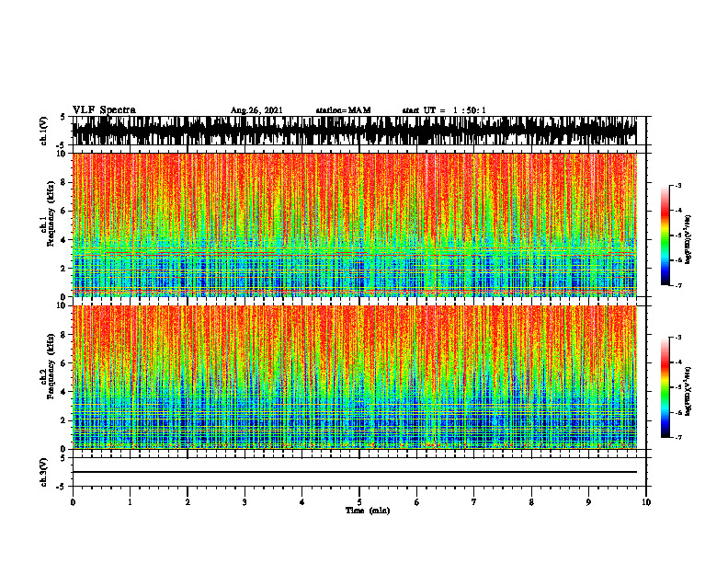The width and height of the screenshot is (728, 563).
Task: Click the "station=MAM" header label
Action: click(343, 110)
